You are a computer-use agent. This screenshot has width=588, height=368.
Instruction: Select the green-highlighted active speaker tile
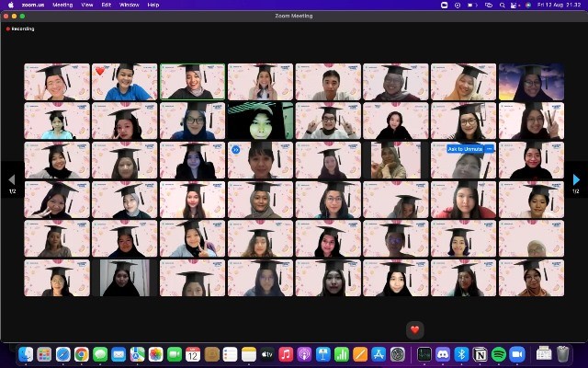point(193,82)
